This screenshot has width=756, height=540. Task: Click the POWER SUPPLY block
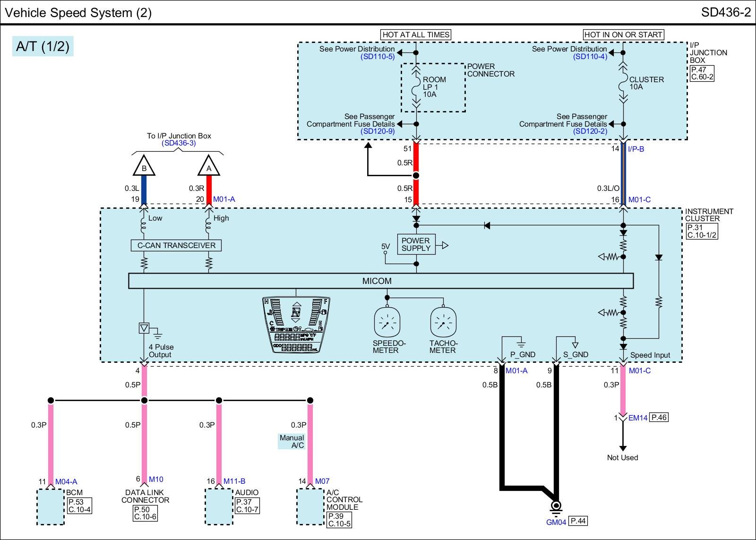coord(416,244)
